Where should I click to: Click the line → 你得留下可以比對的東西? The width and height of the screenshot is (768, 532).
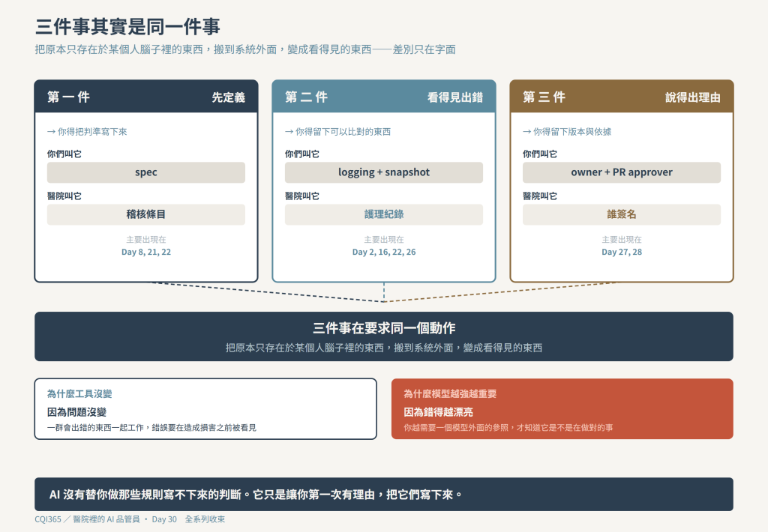point(338,132)
